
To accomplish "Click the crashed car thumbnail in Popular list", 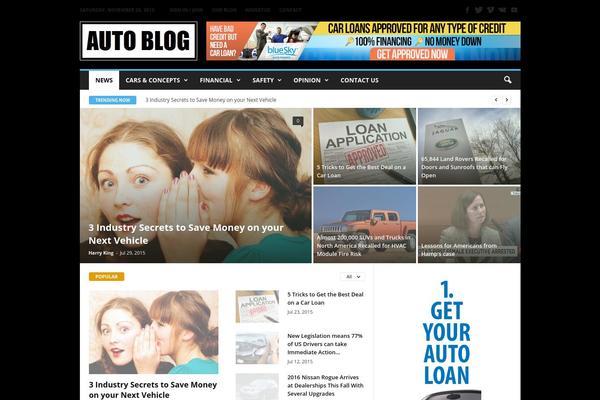I will coord(257,348).
